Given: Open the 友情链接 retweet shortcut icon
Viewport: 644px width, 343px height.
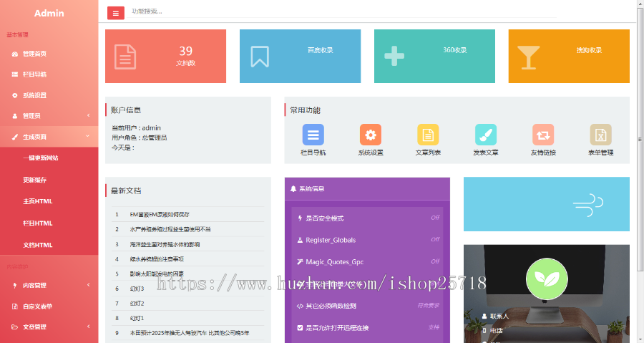Looking at the screenshot, I should click(543, 135).
